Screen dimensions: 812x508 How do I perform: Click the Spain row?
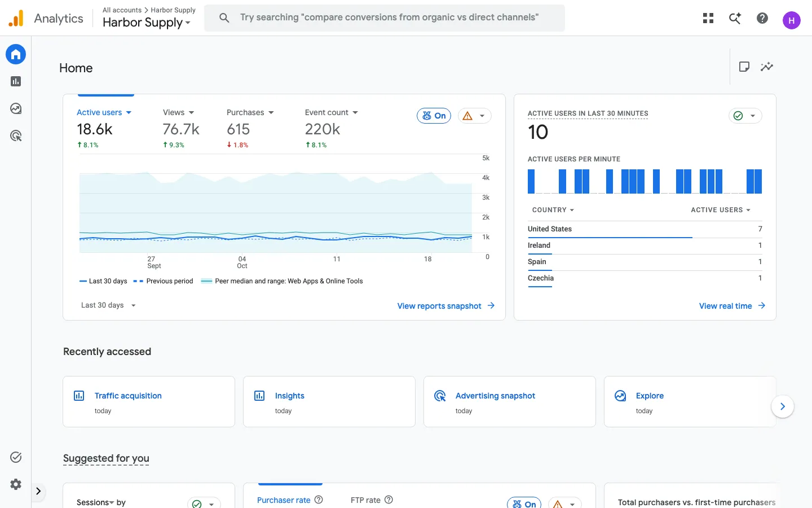pos(645,262)
